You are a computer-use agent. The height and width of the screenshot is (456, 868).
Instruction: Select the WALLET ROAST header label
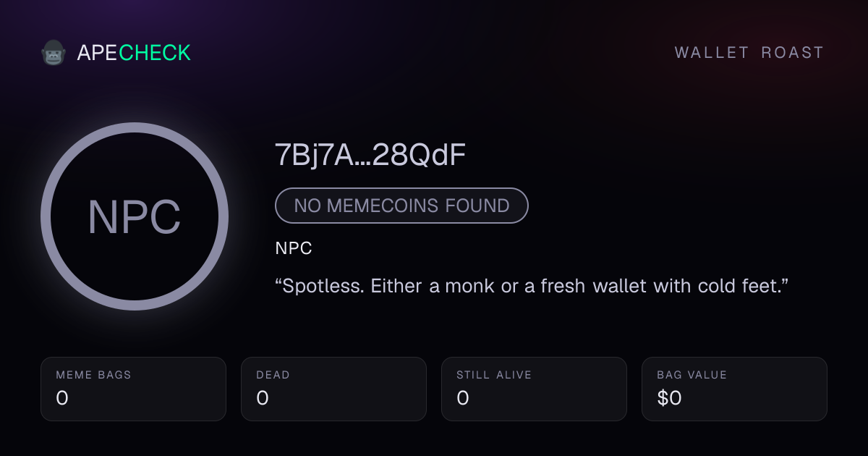point(749,53)
